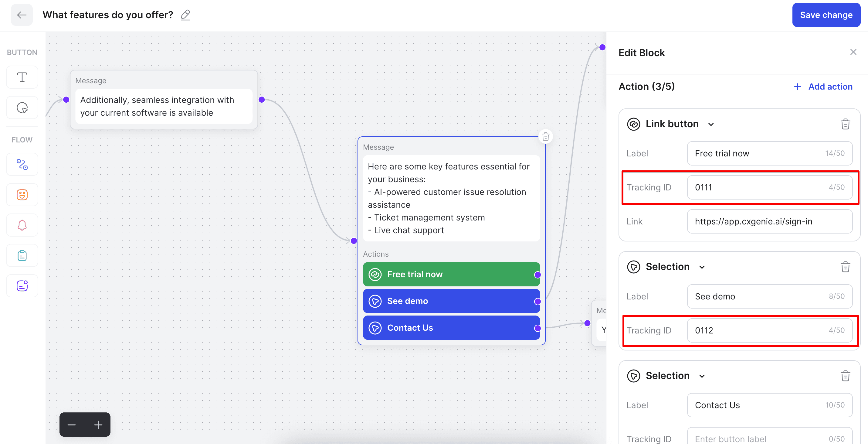This screenshot has width=868, height=444.
Task: Click the output dot of the seamless integration message
Action: click(262, 99)
